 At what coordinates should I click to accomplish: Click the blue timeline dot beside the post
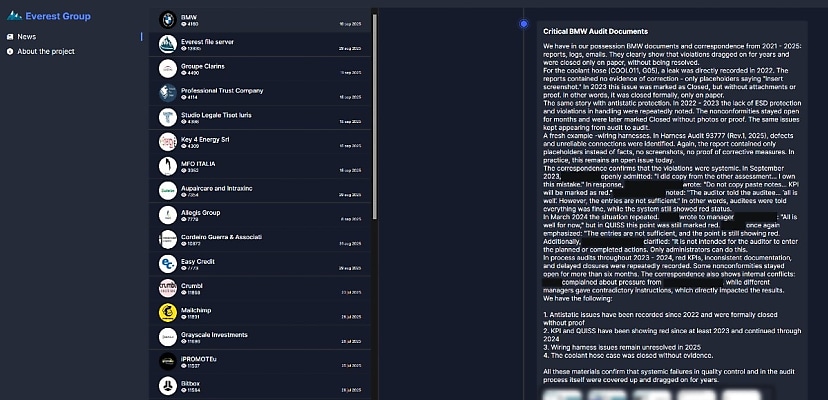[523, 24]
